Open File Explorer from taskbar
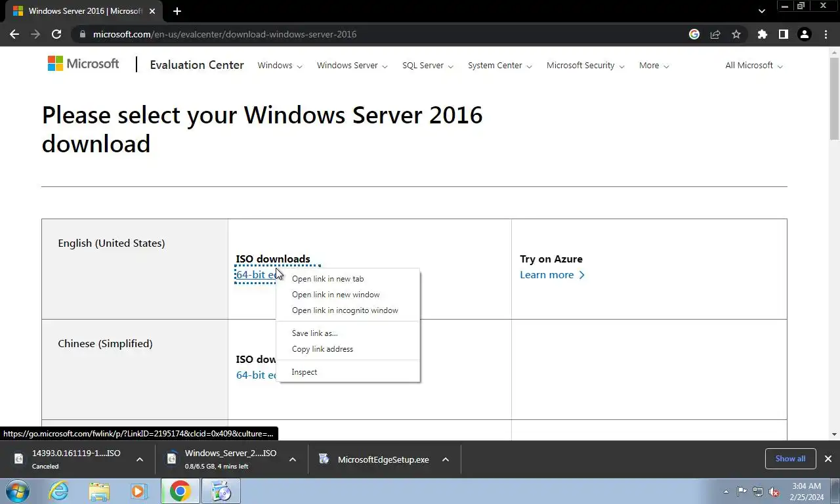 99,491
